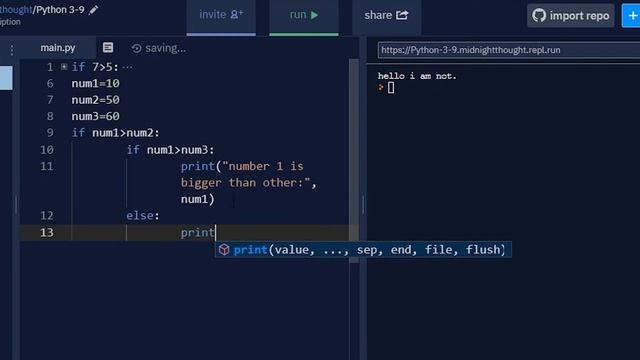Click the Python 3-9 repl title
Screen dimensions: 640x360
pos(60,9)
